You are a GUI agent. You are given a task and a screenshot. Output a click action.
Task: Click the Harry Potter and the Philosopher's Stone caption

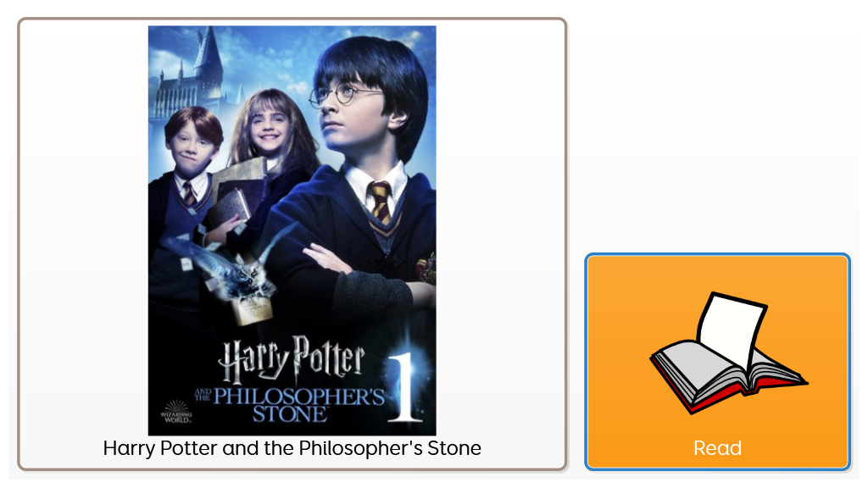[x=292, y=448]
